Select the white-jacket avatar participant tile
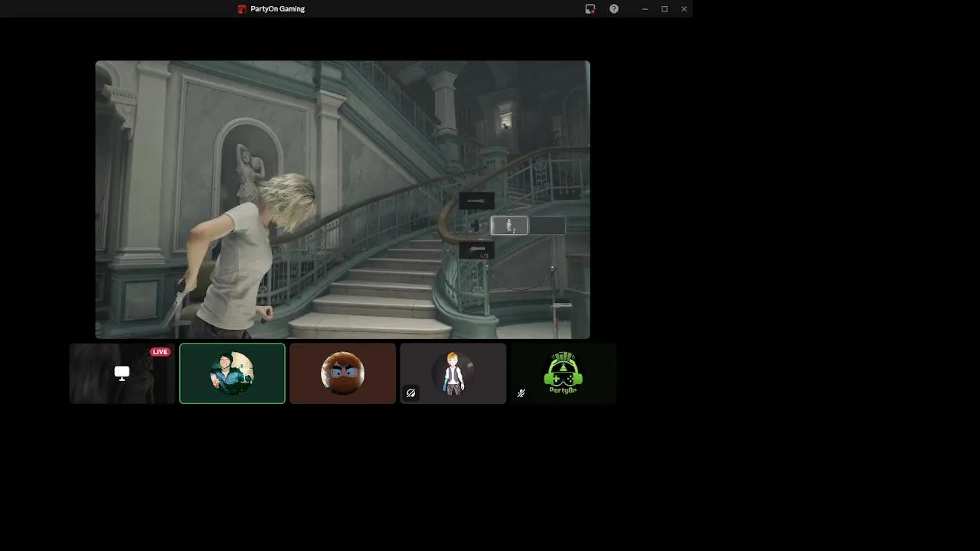This screenshot has width=980, height=551. point(452,373)
